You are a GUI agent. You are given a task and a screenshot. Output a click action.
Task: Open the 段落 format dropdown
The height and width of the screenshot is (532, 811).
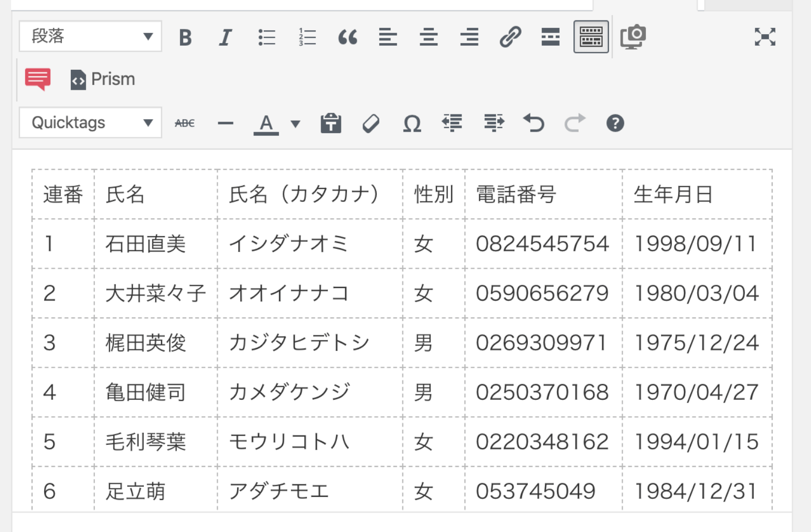(x=90, y=37)
